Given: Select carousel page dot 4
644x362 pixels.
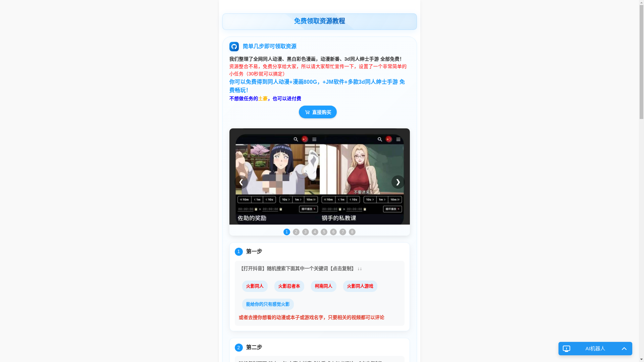Looking at the screenshot, I should point(315,232).
